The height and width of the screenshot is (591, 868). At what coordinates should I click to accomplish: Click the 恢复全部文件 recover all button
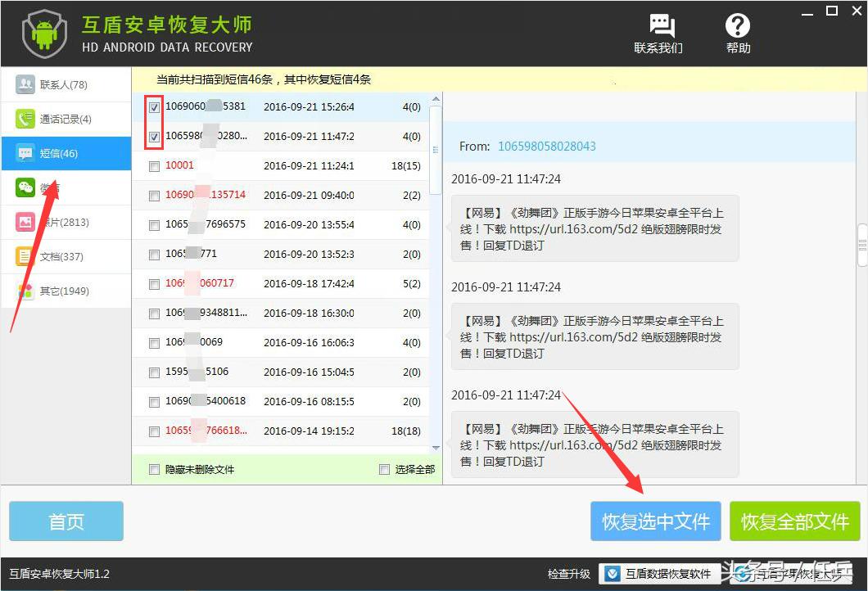point(794,521)
